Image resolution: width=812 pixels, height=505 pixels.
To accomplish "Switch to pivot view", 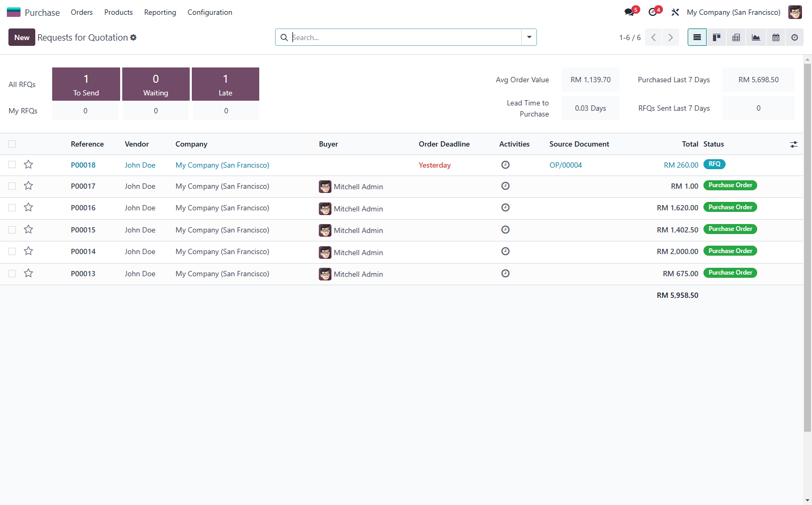I will click(736, 37).
